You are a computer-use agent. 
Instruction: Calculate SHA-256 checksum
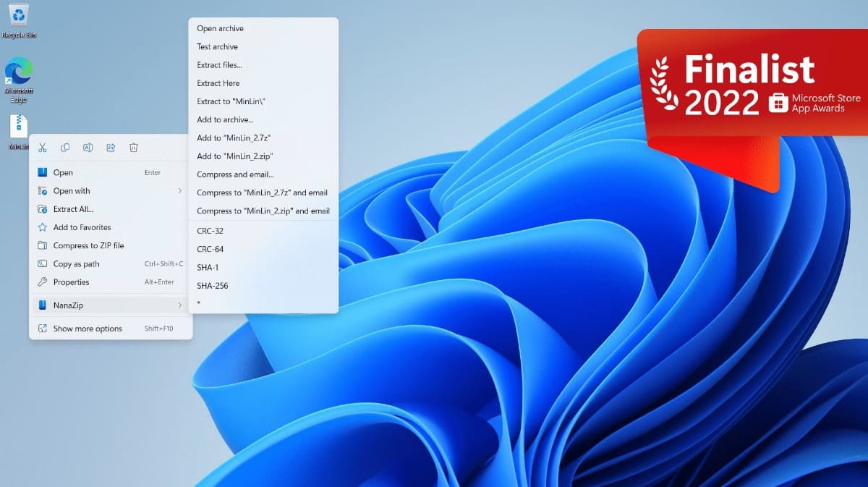coord(212,286)
